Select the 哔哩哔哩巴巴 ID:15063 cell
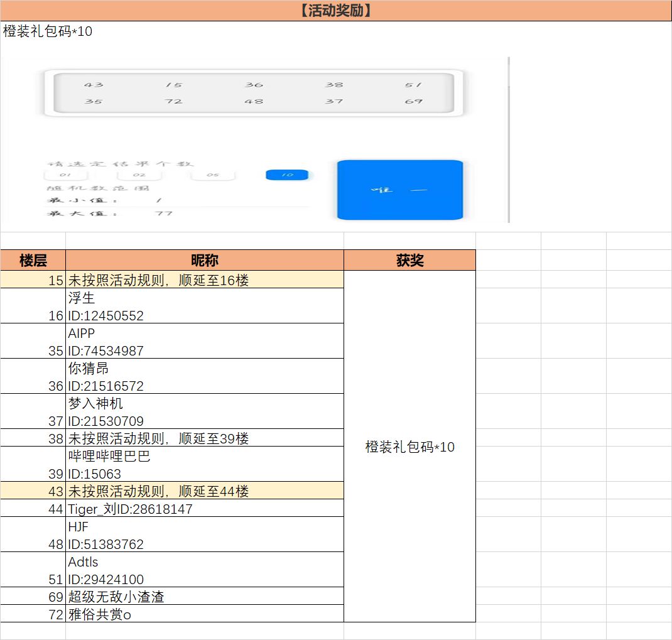This screenshot has height=640, width=672. (205, 464)
